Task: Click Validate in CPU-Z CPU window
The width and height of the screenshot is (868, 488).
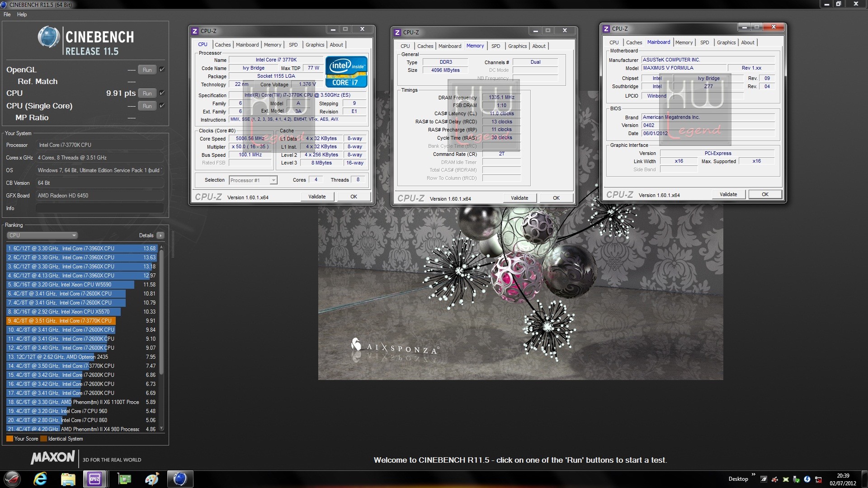Action: (317, 197)
